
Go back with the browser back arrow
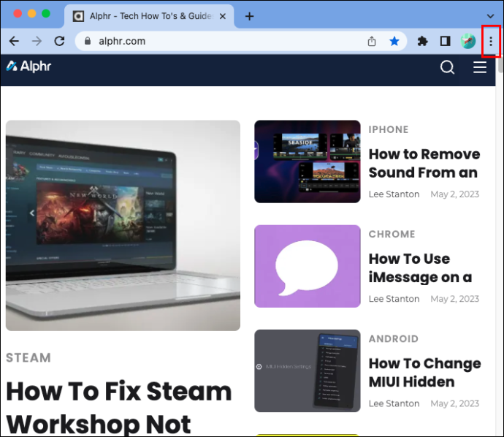[14, 41]
